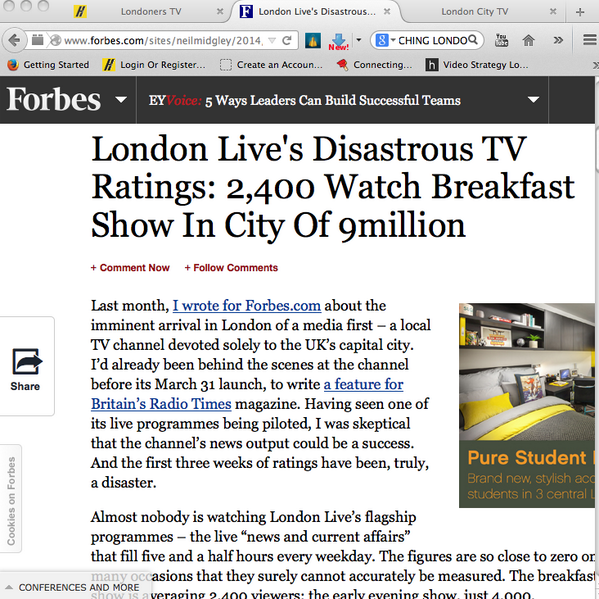Open the EYVoice 5 Ways Leaders headline
The height and width of the screenshot is (599, 599).
304,100
